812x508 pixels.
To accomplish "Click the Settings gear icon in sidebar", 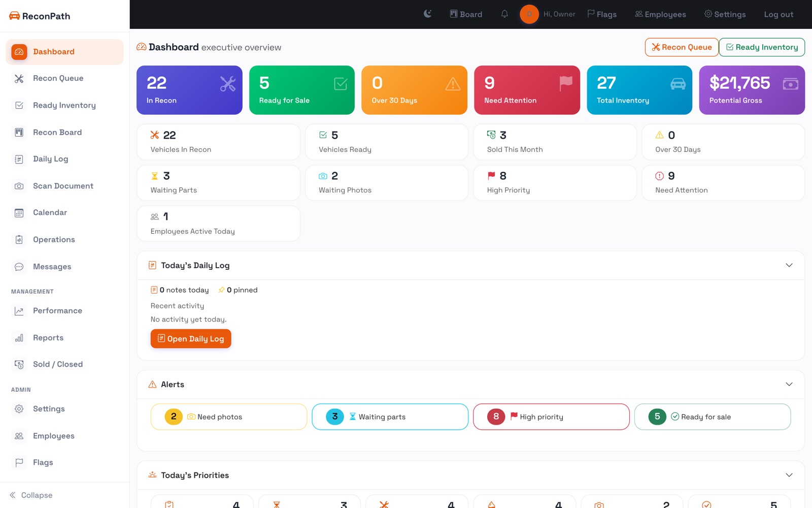I will [x=19, y=409].
